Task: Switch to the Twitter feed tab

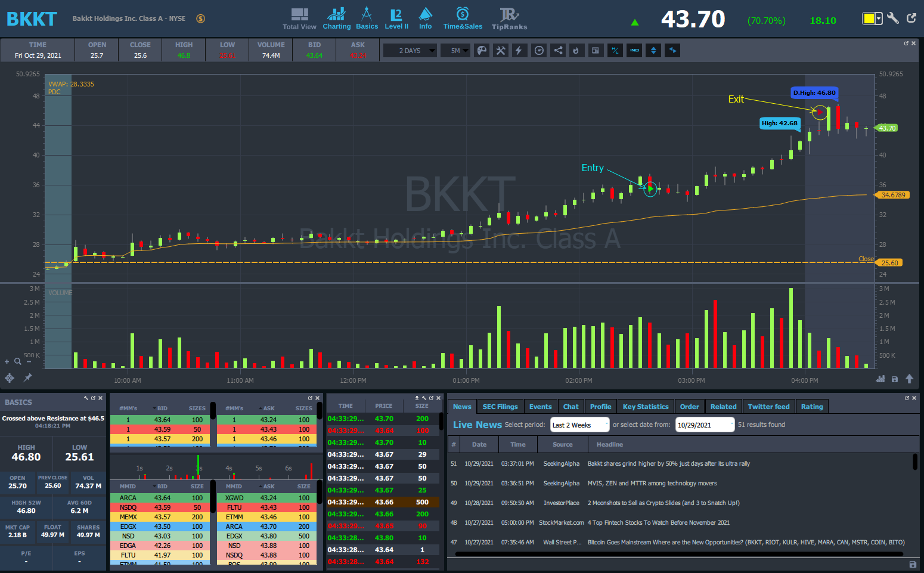Action: [769, 407]
